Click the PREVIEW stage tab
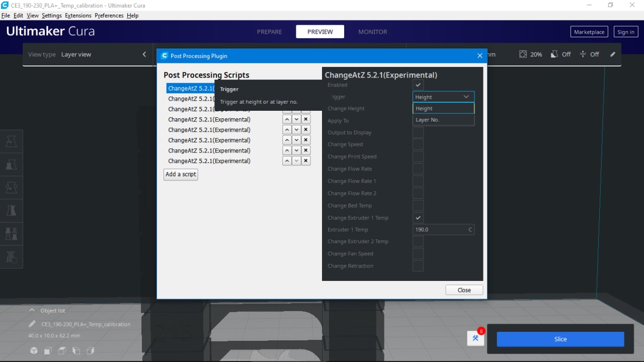Viewport: 644px width, 362px height. point(320,32)
